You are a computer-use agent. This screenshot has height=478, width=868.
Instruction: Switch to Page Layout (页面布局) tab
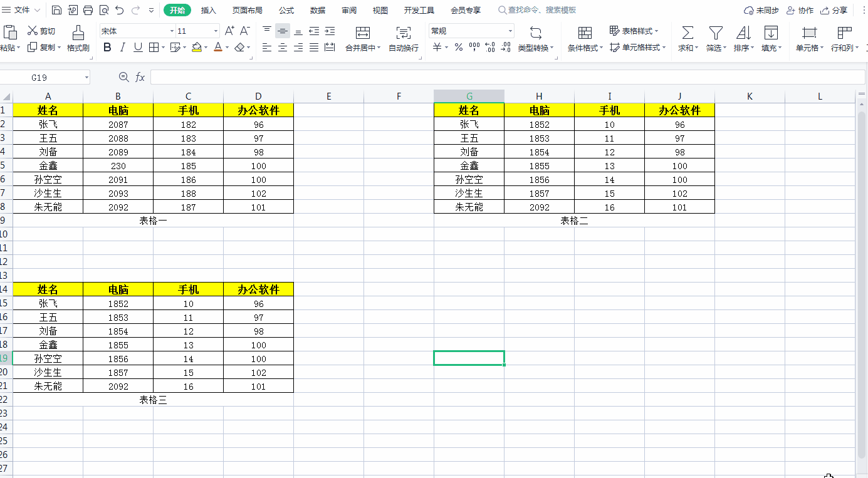coord(248,10)
